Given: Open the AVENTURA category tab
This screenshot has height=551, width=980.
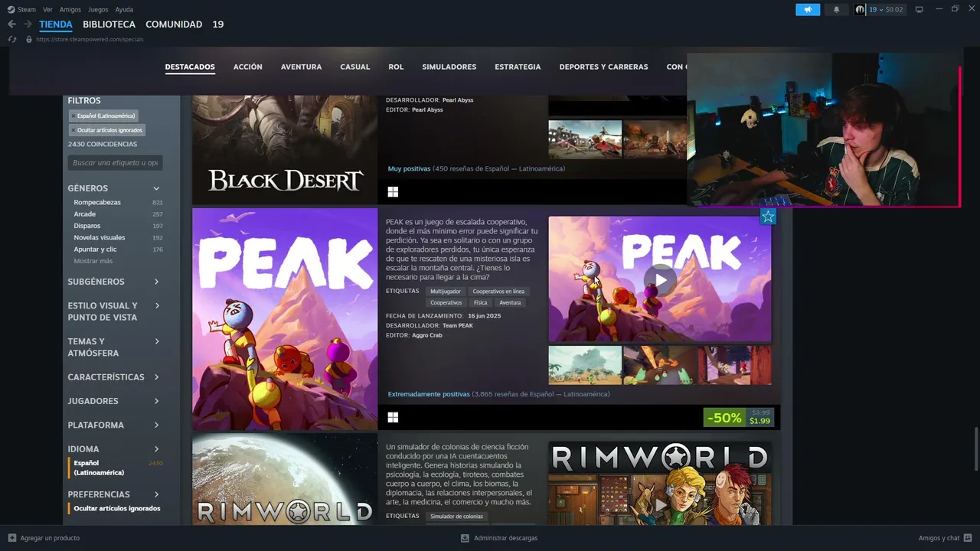Looking at the screenshot, I should pyautogui.click(x=301, y=67).
